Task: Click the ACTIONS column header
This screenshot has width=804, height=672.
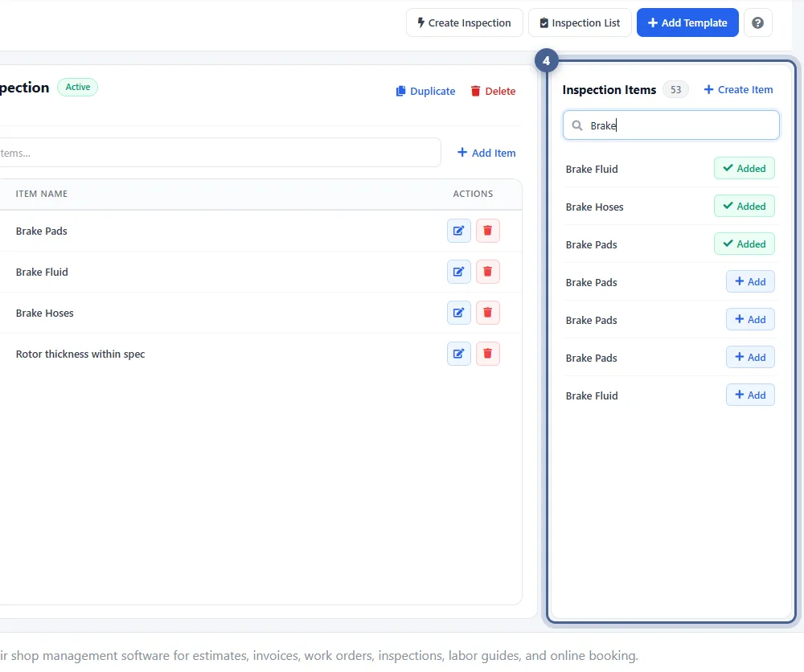Action: click(473, 194)
